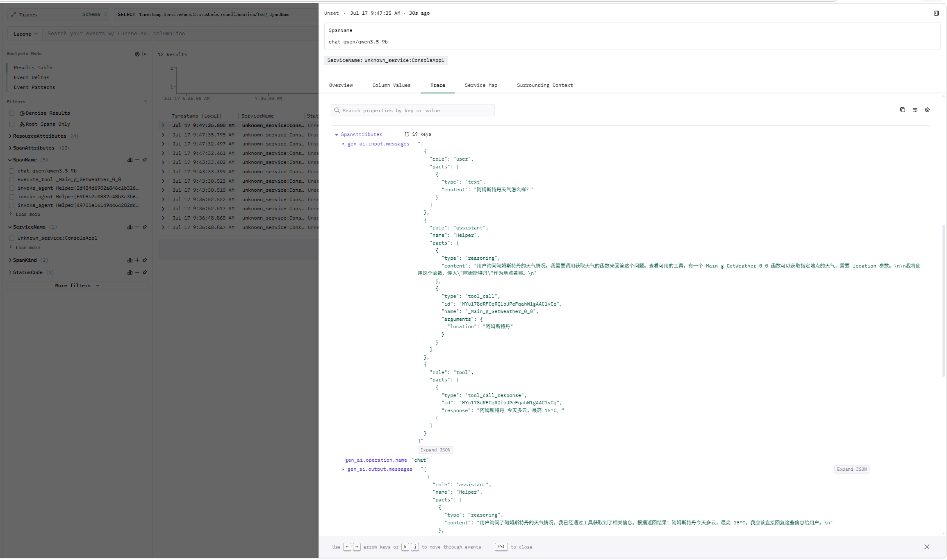
Task: Expand the StatusCode filter group
Action: (10, 272)
